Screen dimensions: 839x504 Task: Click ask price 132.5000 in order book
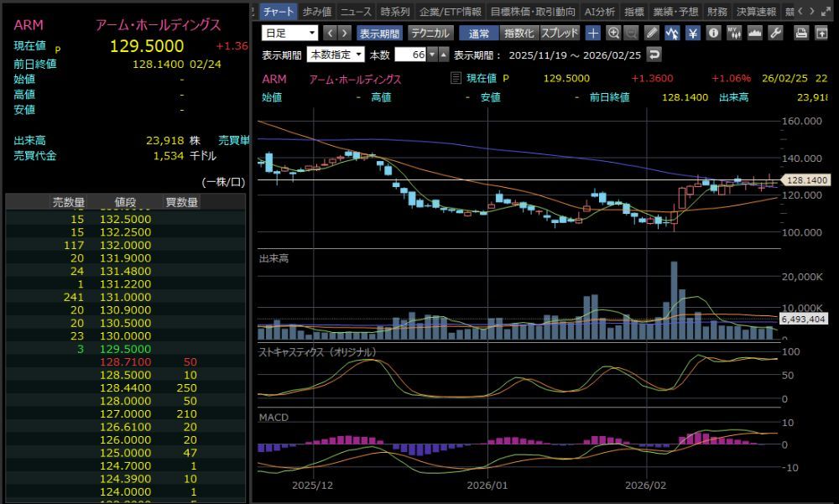(x=125, y=220)
